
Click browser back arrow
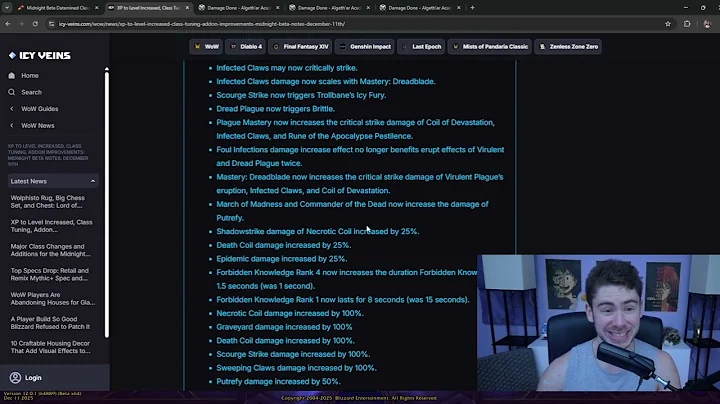pyautogui.click(x=8, y=24)
